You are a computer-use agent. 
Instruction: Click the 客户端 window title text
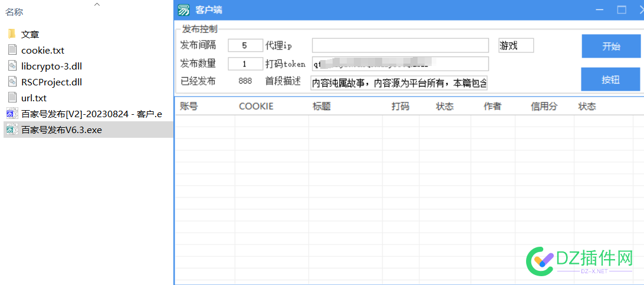(x=209, y=10)
